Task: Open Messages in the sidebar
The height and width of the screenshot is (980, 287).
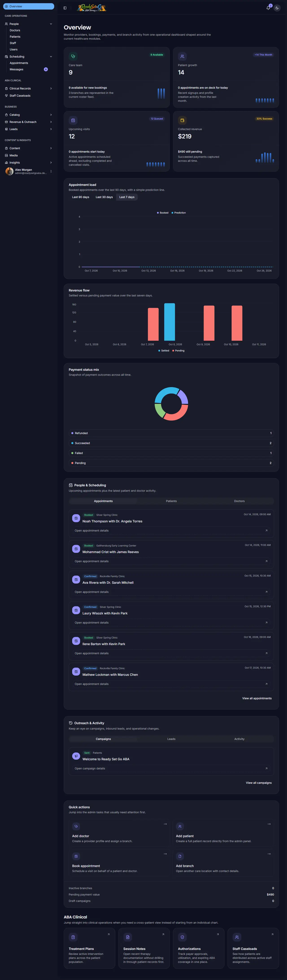Action: (x=16, y=69)
